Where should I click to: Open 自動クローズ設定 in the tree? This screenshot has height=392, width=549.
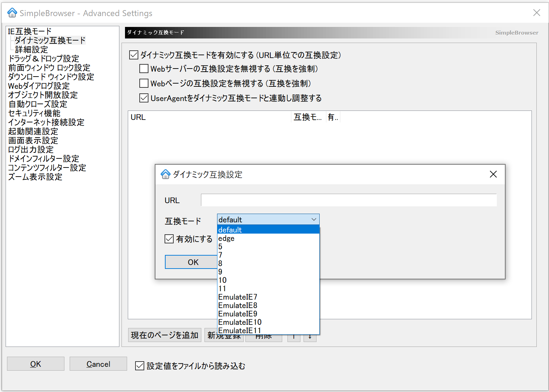[x=38, y=104]
